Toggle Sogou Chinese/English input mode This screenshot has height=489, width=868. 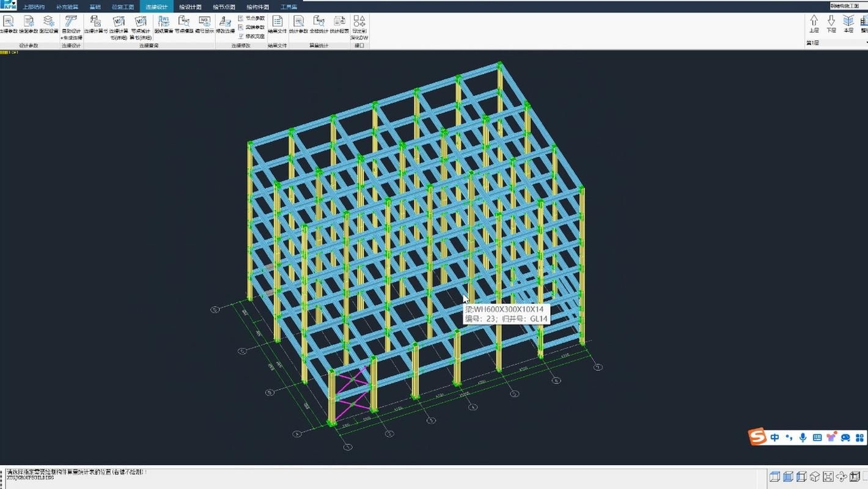pos(774,437)
